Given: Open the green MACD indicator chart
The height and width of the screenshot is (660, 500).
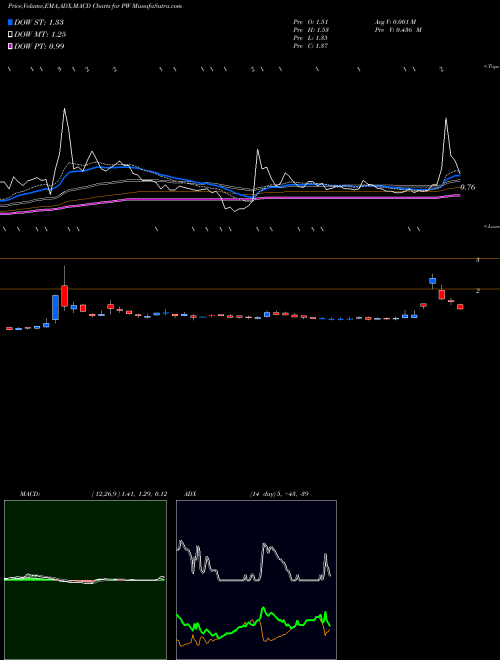Looking at the screenshot, I should (x=85, y=580).
